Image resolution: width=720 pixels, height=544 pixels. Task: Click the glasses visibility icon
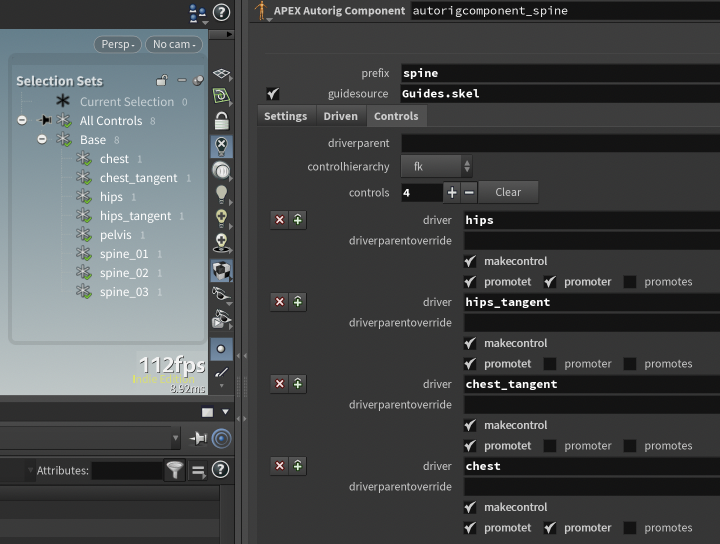pyautogui.click(x=221, y=294)
